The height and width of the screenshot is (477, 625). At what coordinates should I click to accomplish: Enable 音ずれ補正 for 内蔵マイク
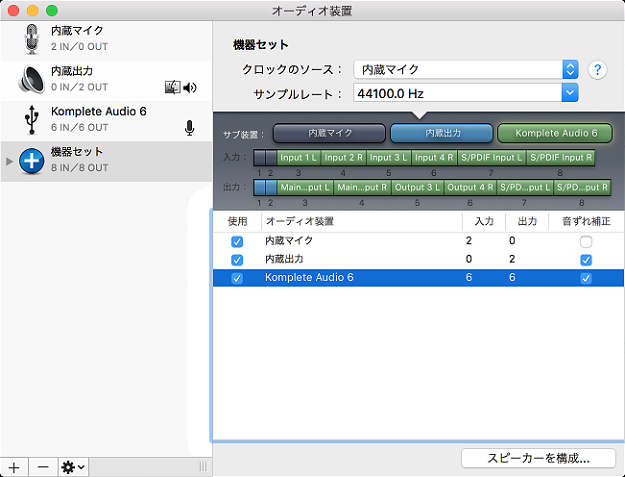point(586,241)
